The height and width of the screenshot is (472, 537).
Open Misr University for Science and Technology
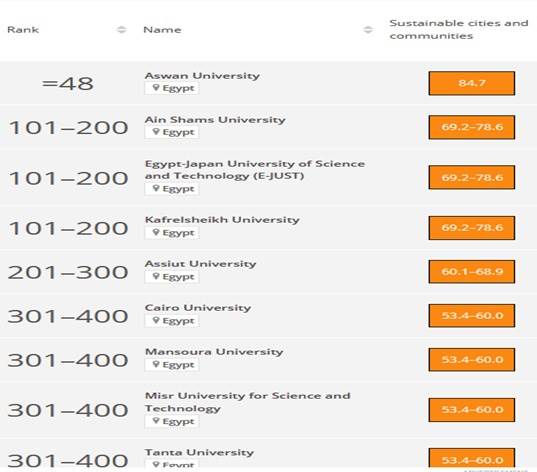247,402
